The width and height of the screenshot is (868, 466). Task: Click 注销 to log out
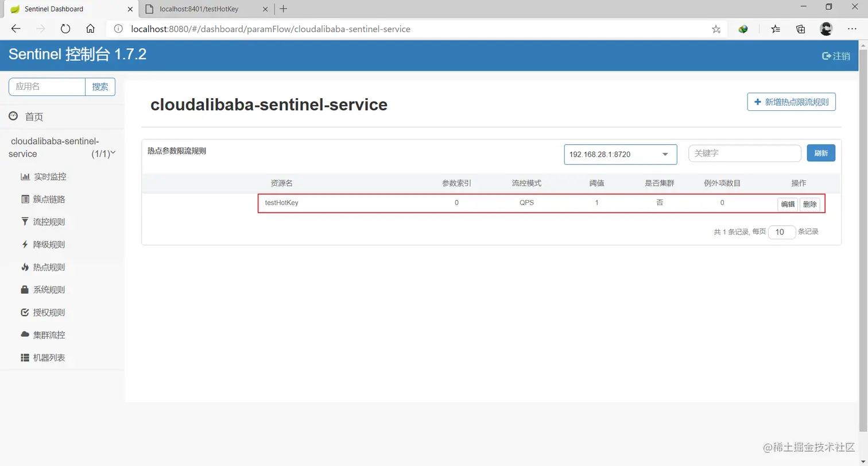pos(836,56)
